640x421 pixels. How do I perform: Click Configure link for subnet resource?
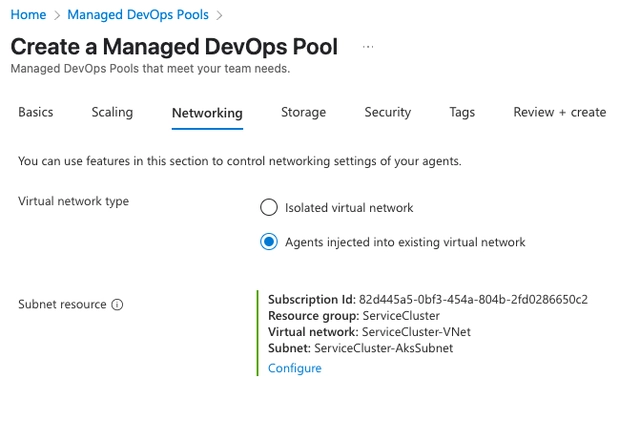(295, 368)
